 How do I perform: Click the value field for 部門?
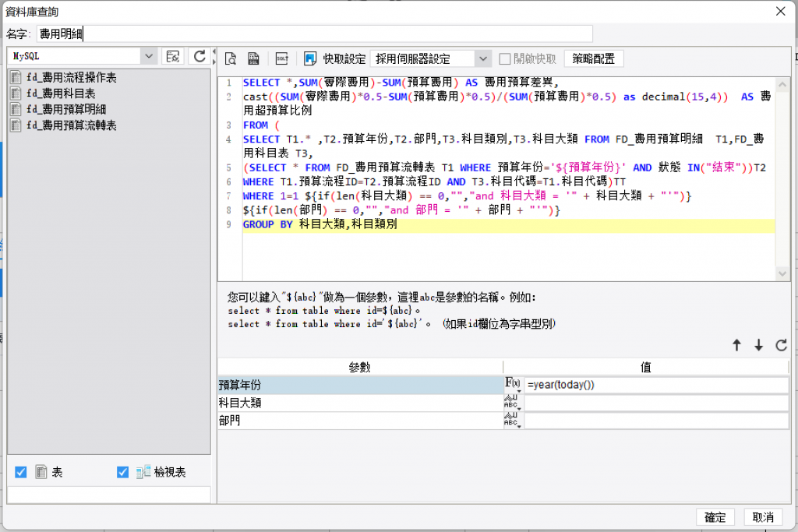656,421
